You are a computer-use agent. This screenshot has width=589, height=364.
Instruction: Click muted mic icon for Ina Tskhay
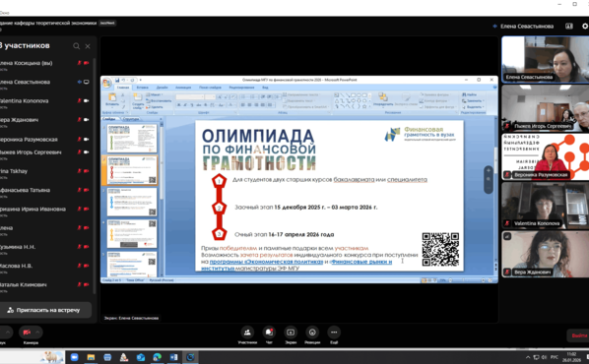79,171
